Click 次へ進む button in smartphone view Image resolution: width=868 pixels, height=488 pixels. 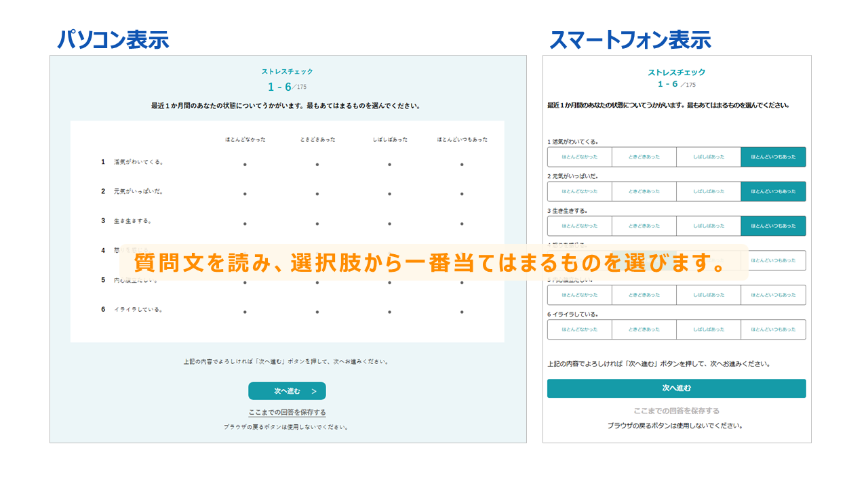(x=676, y=388)
